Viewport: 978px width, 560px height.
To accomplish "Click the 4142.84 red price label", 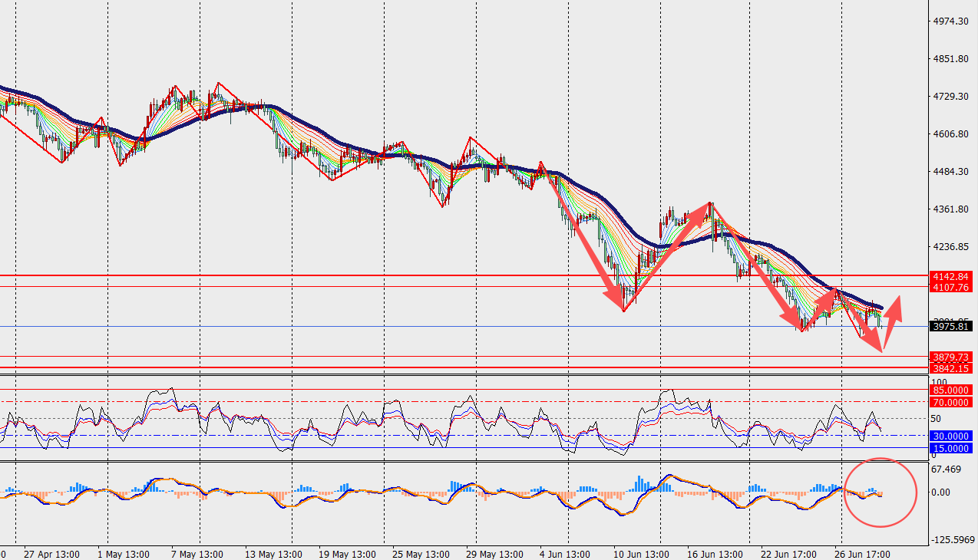I will pyautogui.click(x=950, y=275).
